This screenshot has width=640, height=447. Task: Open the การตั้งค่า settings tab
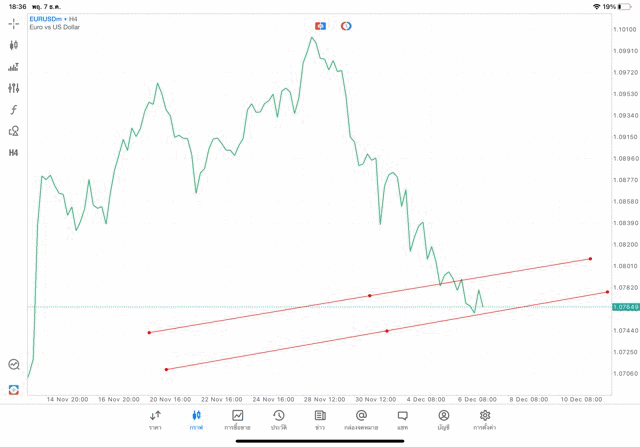[485, 420]
